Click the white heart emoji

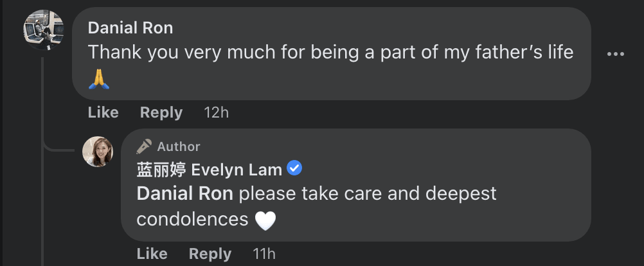265,220
